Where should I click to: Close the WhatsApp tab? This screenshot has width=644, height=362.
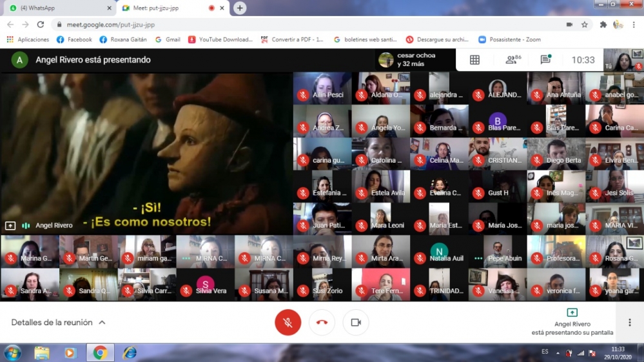(109, 8)
